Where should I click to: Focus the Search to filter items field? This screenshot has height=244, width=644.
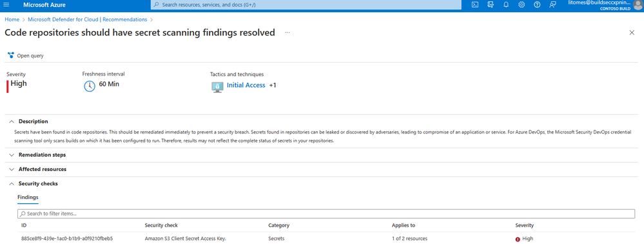click(326, 214)
